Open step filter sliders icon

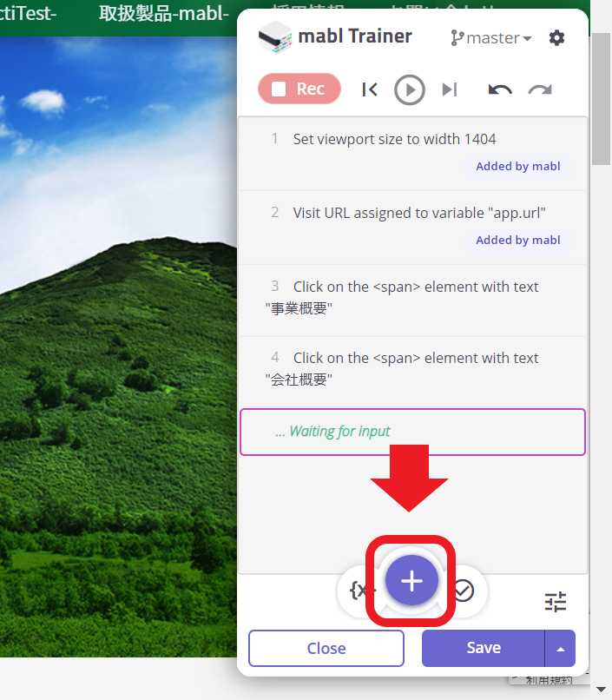coord(556,602)
